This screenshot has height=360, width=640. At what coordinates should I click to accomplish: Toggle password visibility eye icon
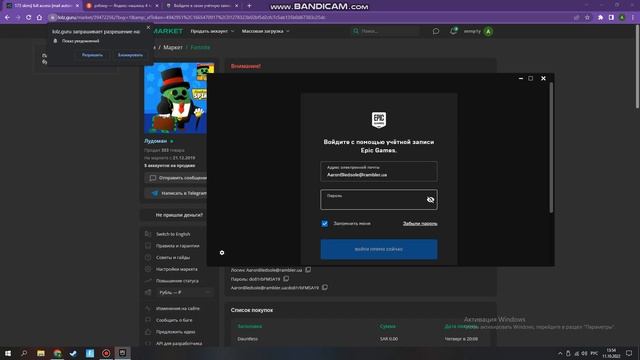point(430,200)
